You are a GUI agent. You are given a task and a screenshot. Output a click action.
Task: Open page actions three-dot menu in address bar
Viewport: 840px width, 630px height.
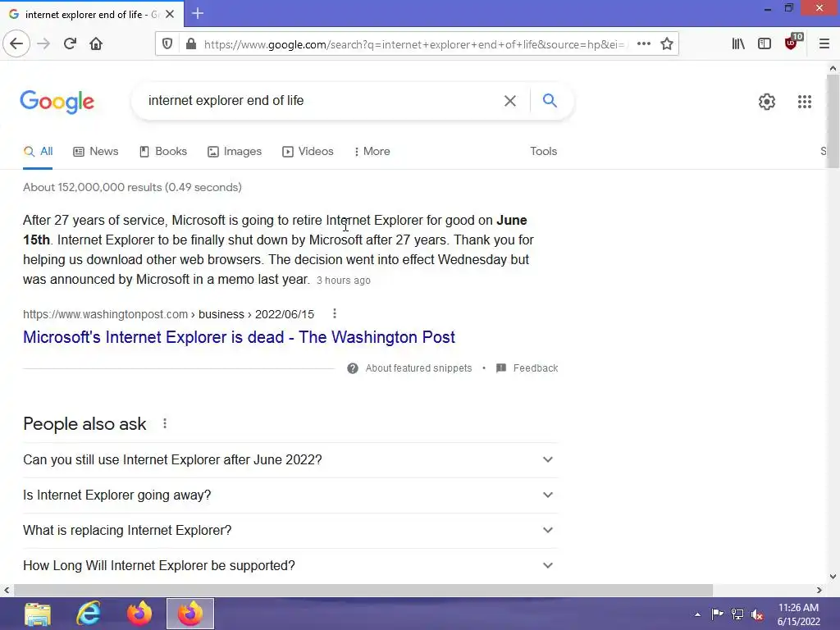coord(643,44)
